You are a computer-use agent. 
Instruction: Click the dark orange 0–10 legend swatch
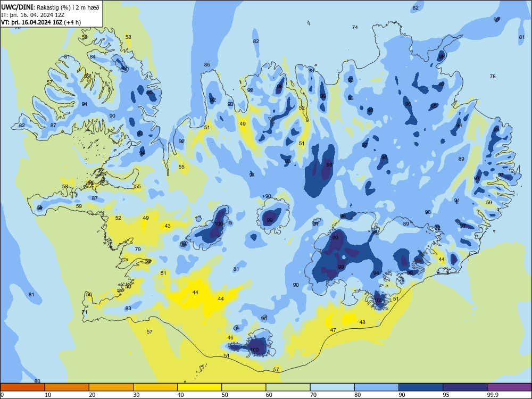(22, 387)
